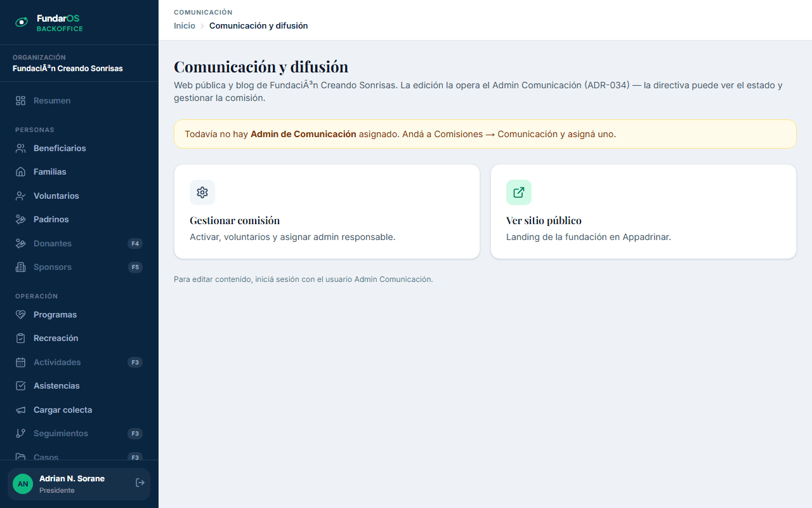
Task: Click the Casos folder icon
Action: (20, 457)
